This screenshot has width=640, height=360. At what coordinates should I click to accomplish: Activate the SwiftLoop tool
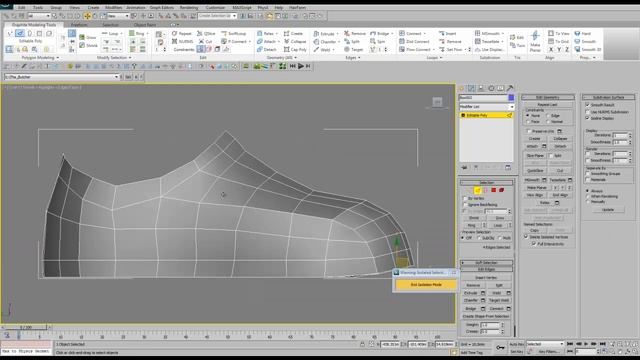tap(234, 33)
